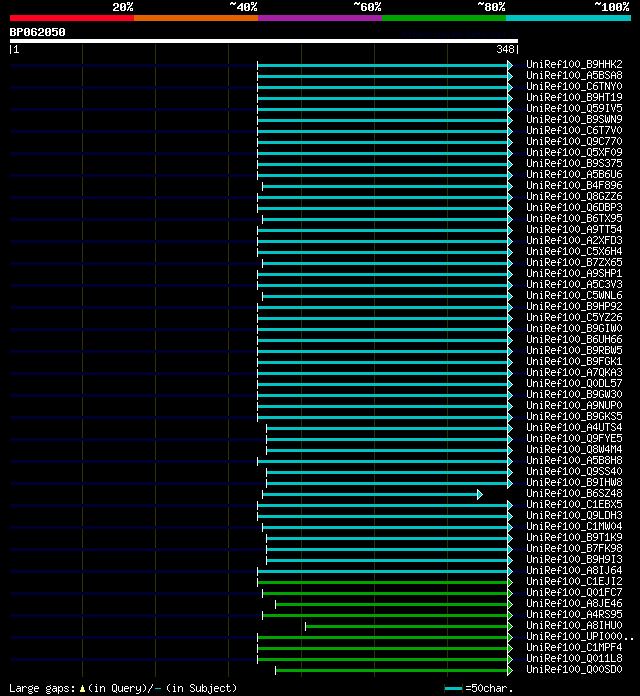The height and width of the screenshot is (696, 640).
Task: Click the UniRef100_B6SZ48 label
Action: (x=574, y=494)
